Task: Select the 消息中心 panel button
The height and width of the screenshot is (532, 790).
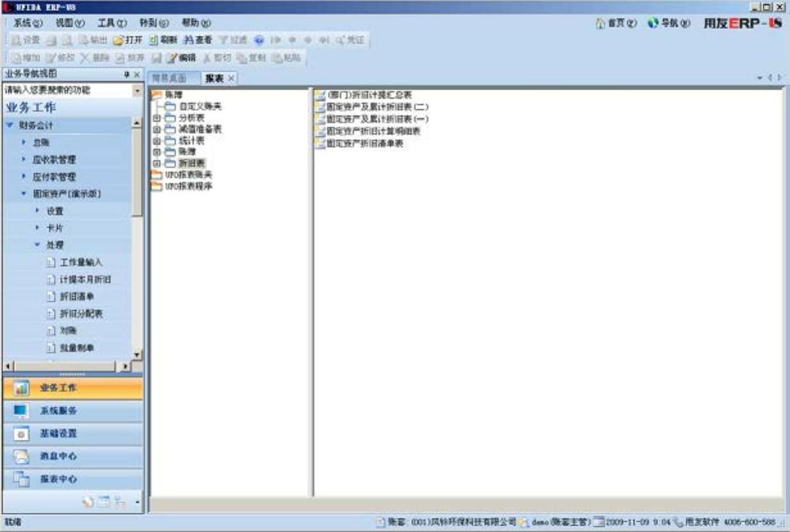Action: pos(72,456)
